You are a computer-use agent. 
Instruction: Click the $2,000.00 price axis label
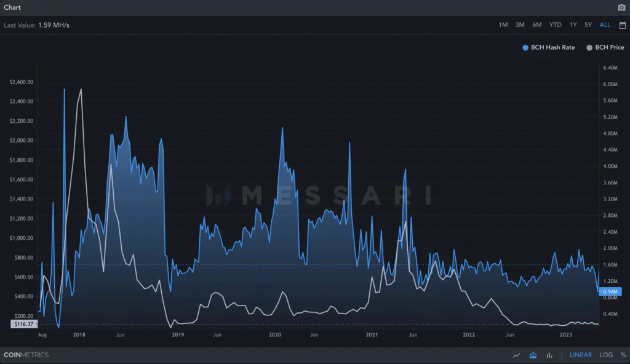(22, 141)
